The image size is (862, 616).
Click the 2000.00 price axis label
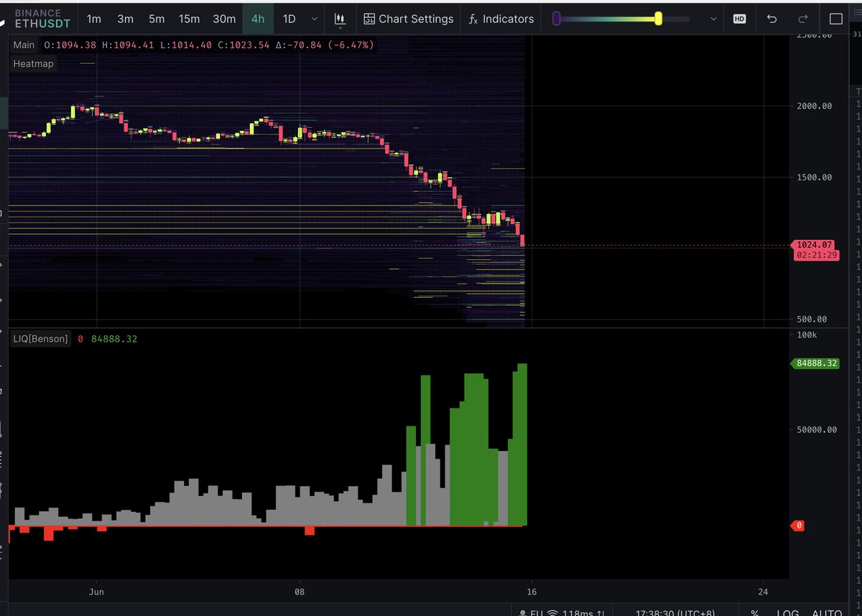(x=813, y=106)
